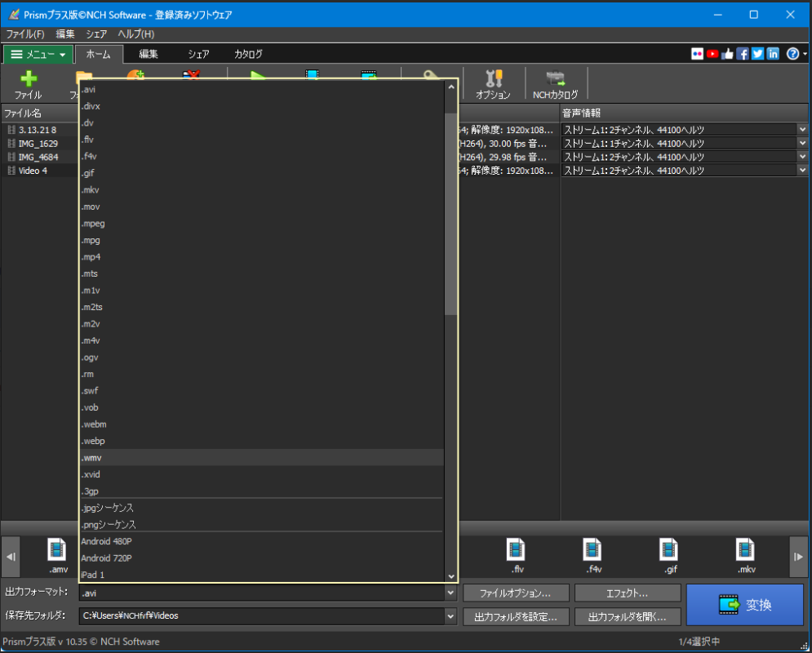Select .webm in the format list
The image size is (812, 653).
pos(261,424)
